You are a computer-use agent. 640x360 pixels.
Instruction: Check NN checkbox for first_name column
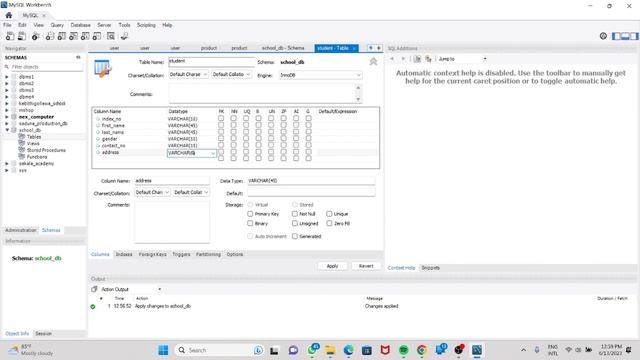pyautogui.click(x=233, y=125)
